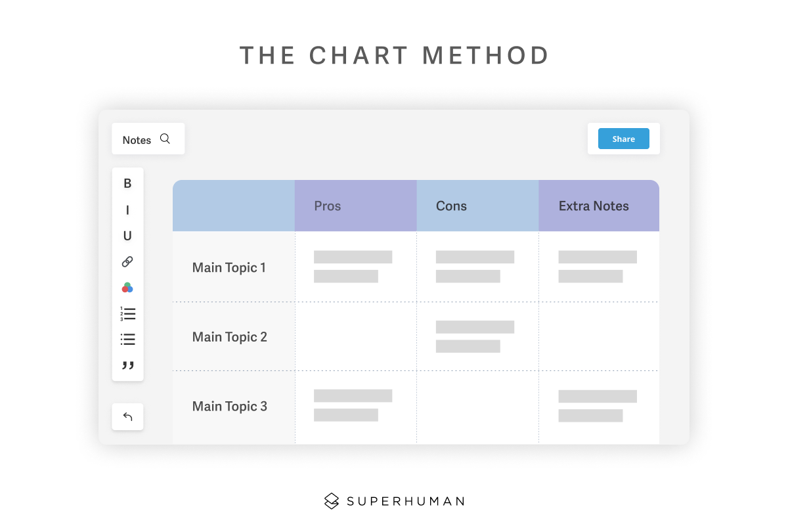Click the Main Topic 3 row label

coord(230,407)
